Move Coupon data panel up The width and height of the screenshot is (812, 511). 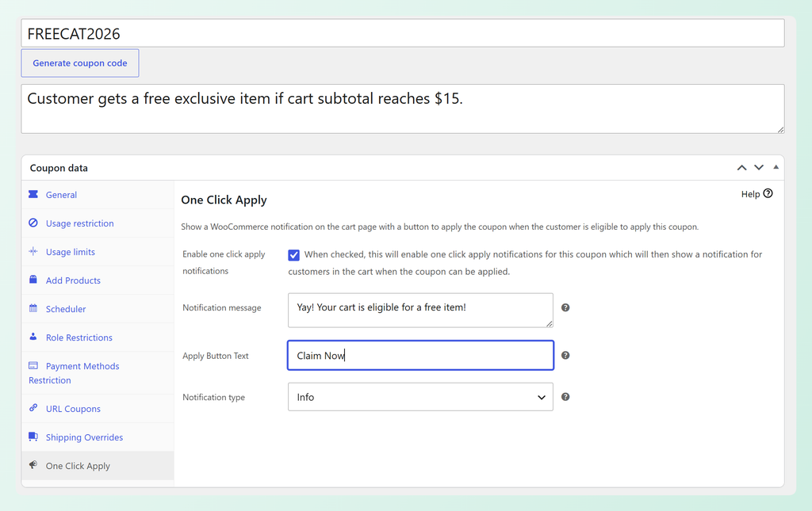pos(741,168)
